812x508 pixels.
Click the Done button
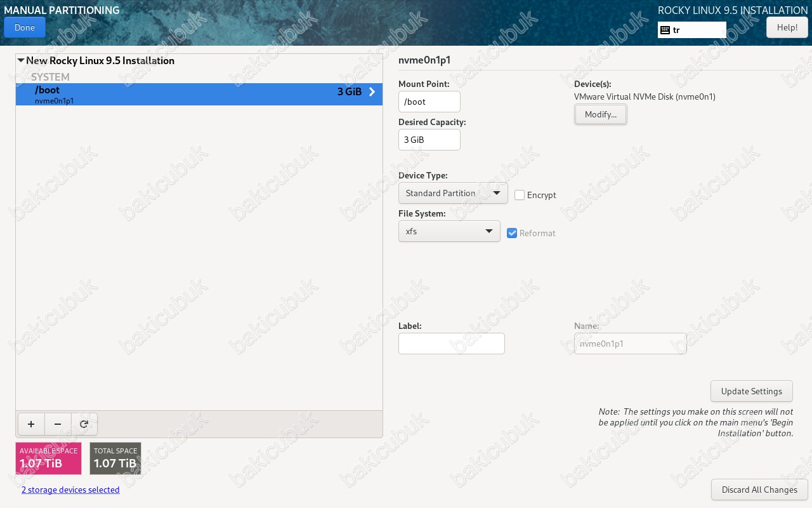(x=25, y=27)
